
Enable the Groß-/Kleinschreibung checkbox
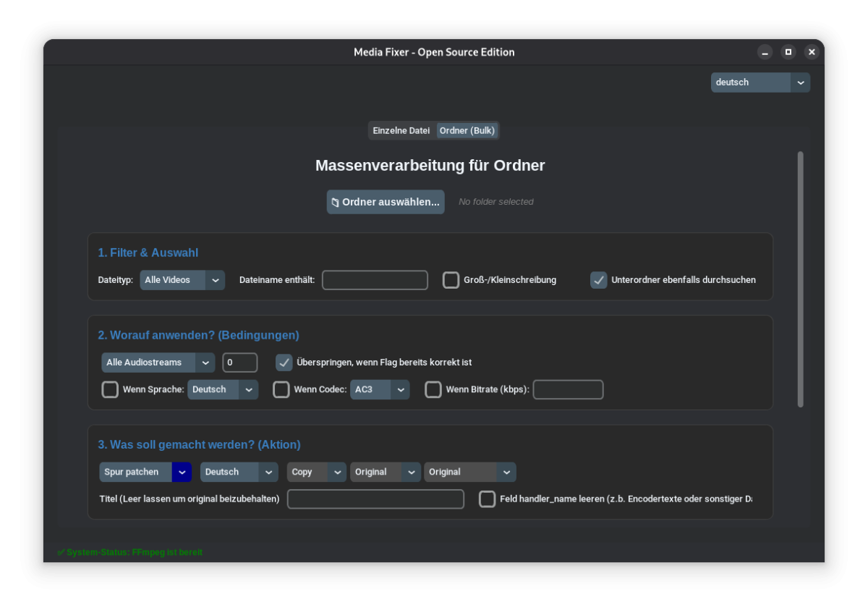pos(451,280)
